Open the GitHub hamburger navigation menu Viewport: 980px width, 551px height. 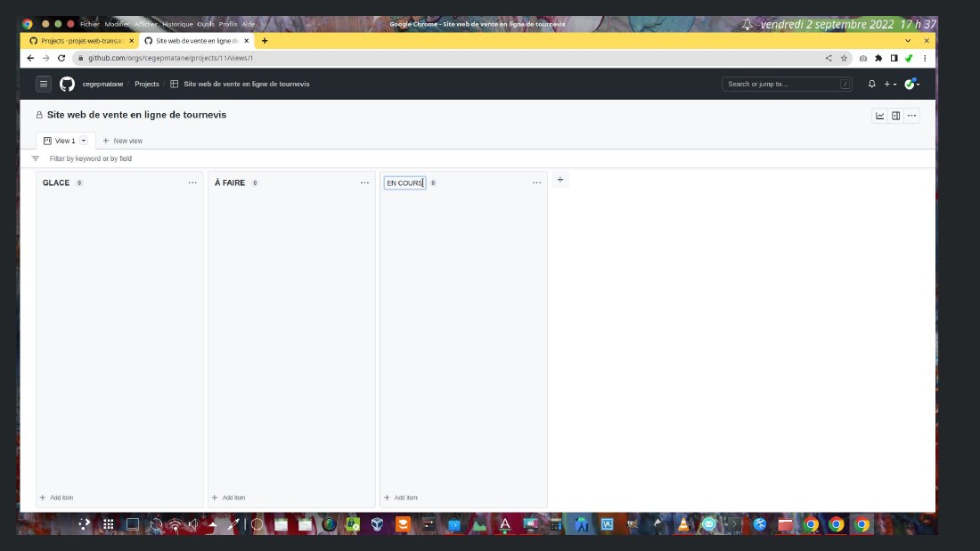coord(43,84)
